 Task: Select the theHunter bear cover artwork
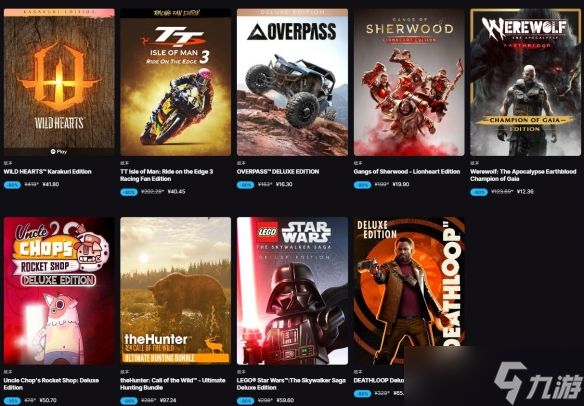(x=175, y=291)
